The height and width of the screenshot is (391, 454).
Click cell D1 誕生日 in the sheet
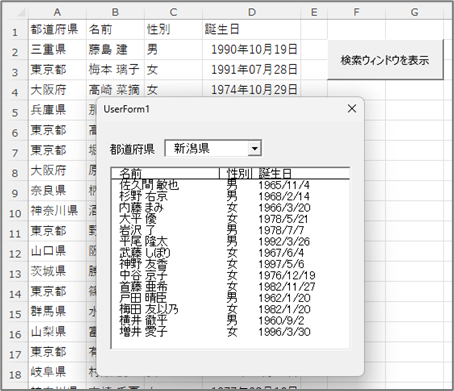(252, 30)
